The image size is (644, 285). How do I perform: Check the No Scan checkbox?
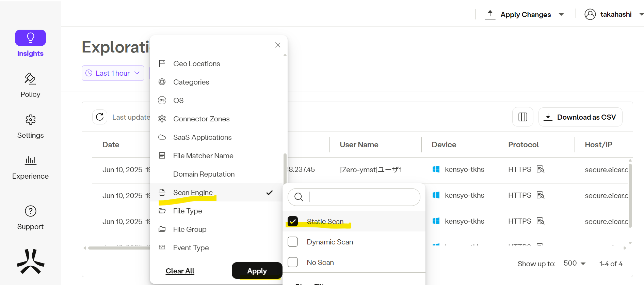point(293,262)
